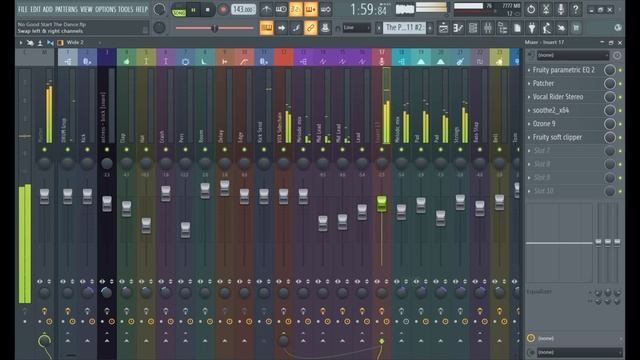The width and height of the screenshot is (640, 360).
Task: Click the red record button
Action: coord(223,9)
